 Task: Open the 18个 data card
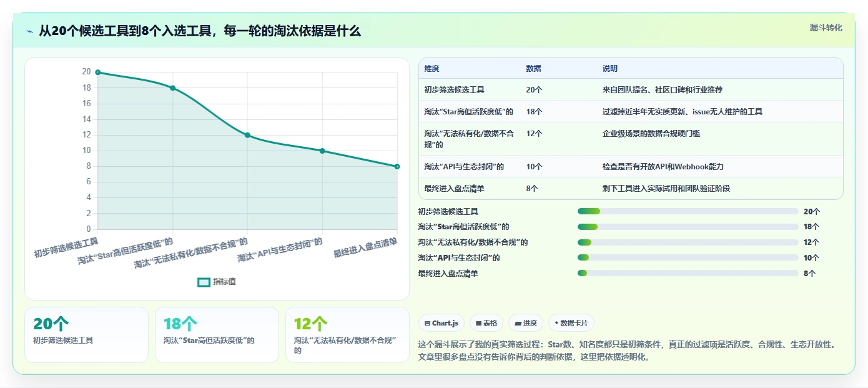[x=217, y=334]
